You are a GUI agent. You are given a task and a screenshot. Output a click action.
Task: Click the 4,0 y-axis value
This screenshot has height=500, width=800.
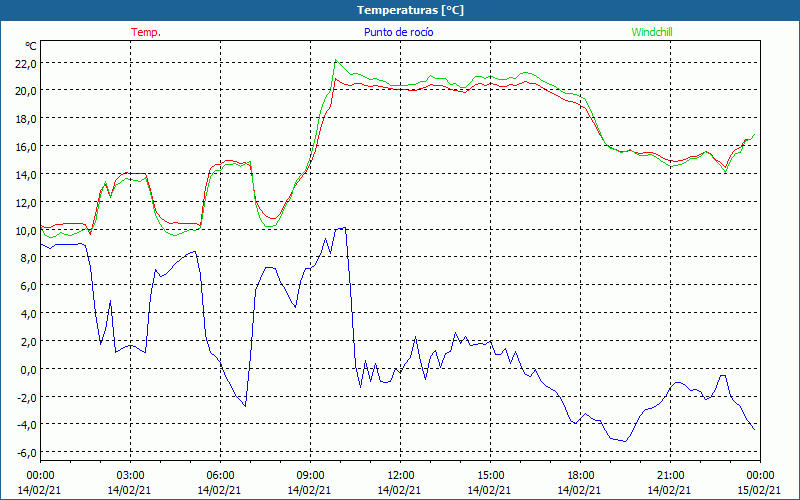point(29,313)
